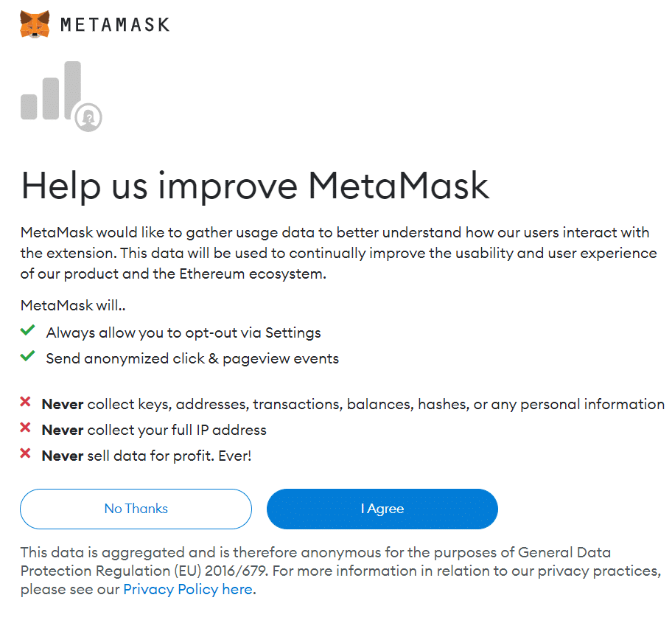Open the Privacy Policy here link

tap(188, 590)
